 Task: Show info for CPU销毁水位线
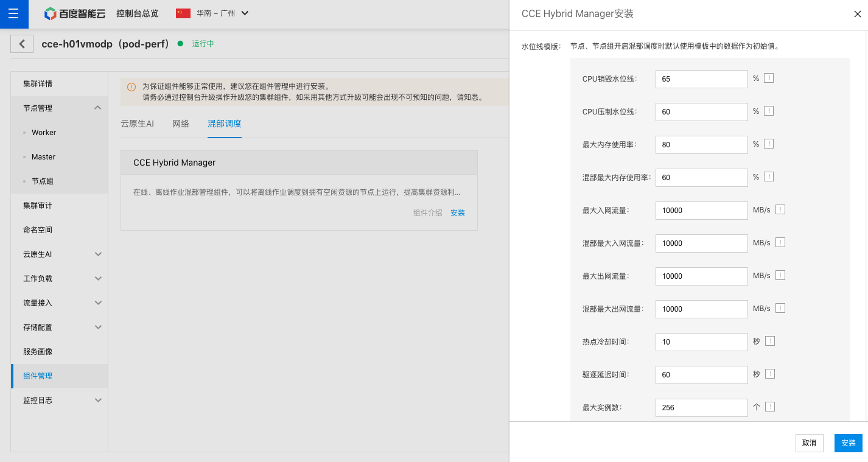[x=769, y=79]
